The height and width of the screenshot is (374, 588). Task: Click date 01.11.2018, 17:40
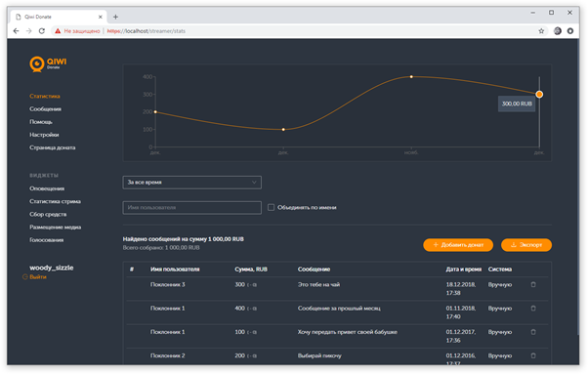(461, 312)
